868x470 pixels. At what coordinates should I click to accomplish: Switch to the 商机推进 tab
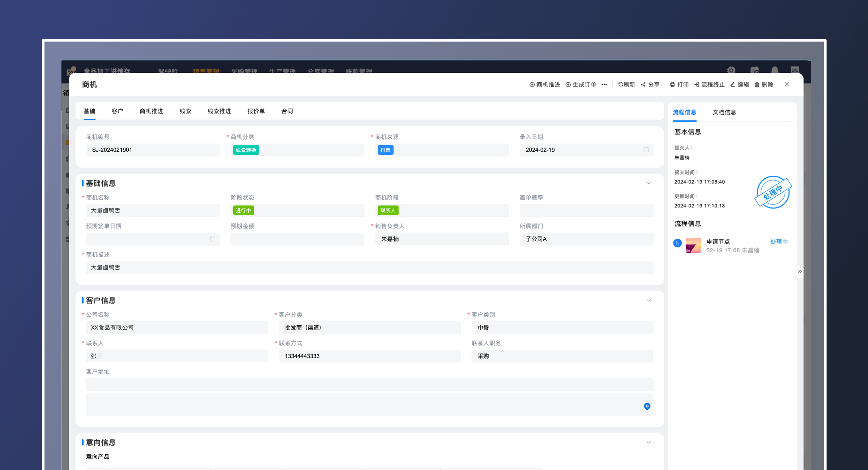151,111
